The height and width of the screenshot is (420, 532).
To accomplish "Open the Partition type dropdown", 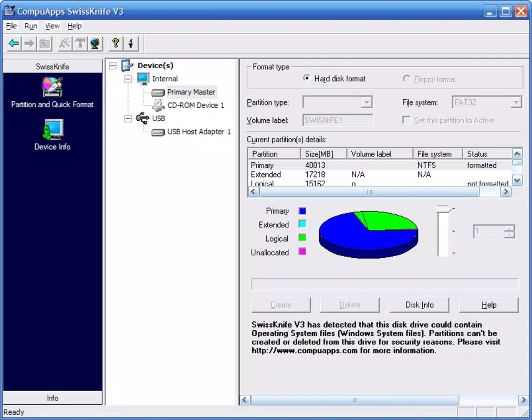I will [367, 102].
